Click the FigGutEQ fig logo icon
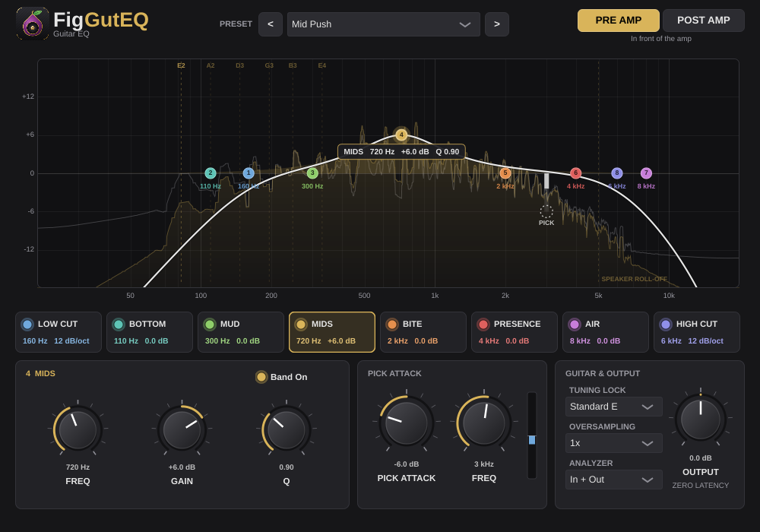The image size is (760, 532). (x=33, y=24)
